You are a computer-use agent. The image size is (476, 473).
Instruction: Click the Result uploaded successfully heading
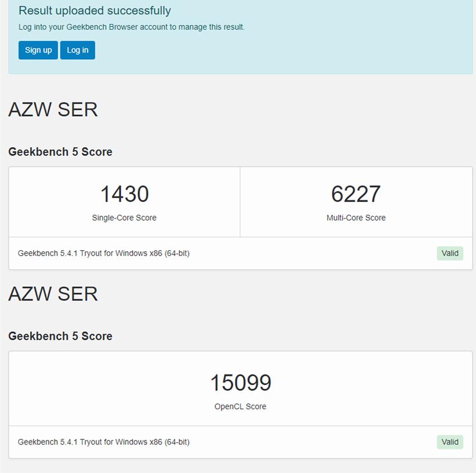95,11
